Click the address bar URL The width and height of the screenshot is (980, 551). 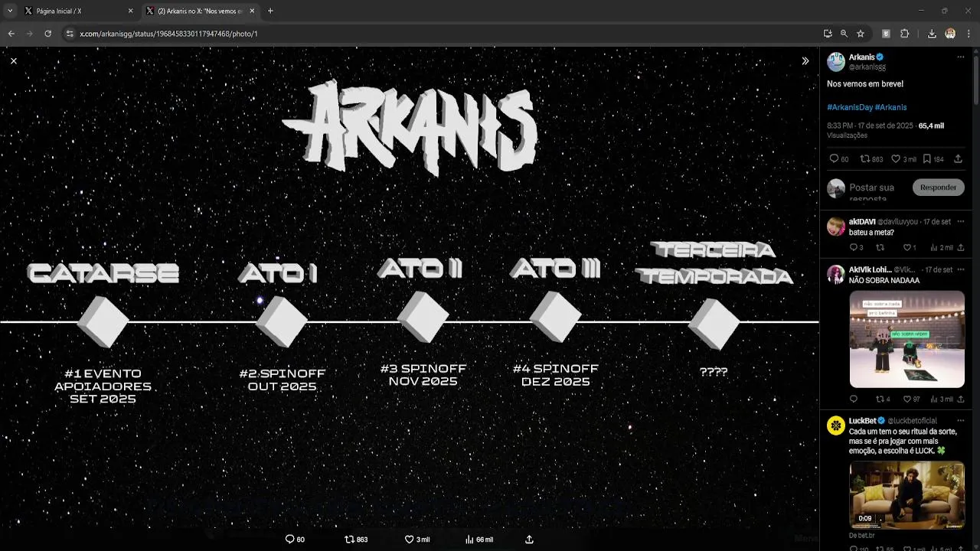tap(168, 34)
